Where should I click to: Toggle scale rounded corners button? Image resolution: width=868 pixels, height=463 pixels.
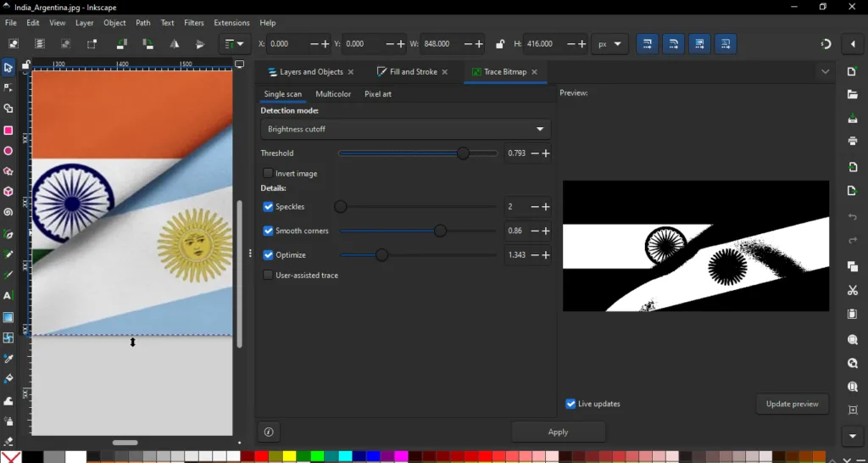pyautogui.click(x=673, y=44)
